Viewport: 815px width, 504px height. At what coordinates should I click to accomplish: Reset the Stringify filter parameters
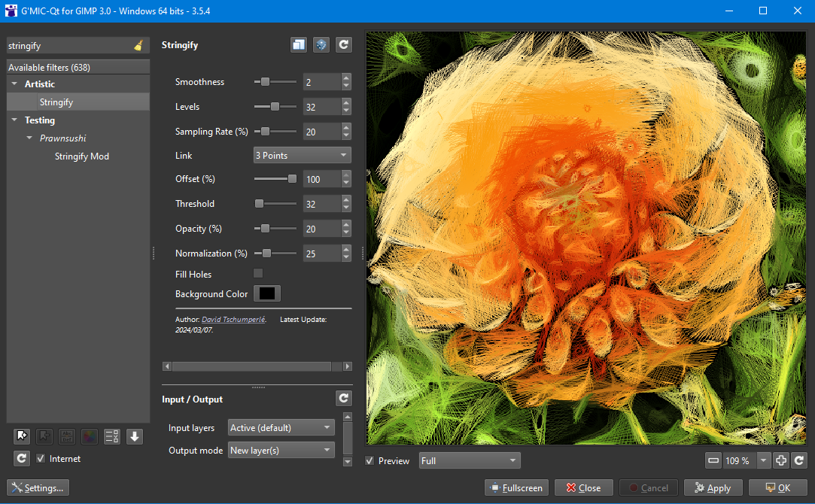click(x=344, y=44)
